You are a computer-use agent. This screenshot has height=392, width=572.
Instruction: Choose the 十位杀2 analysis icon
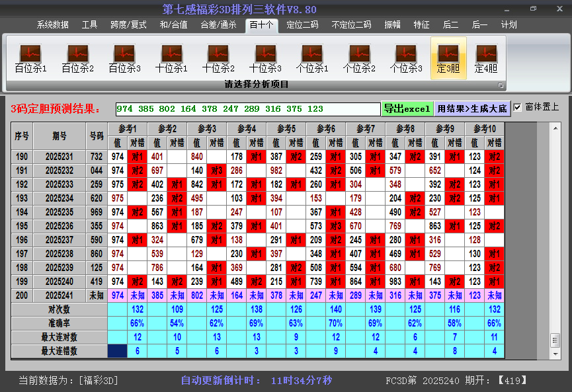(218, 58)
